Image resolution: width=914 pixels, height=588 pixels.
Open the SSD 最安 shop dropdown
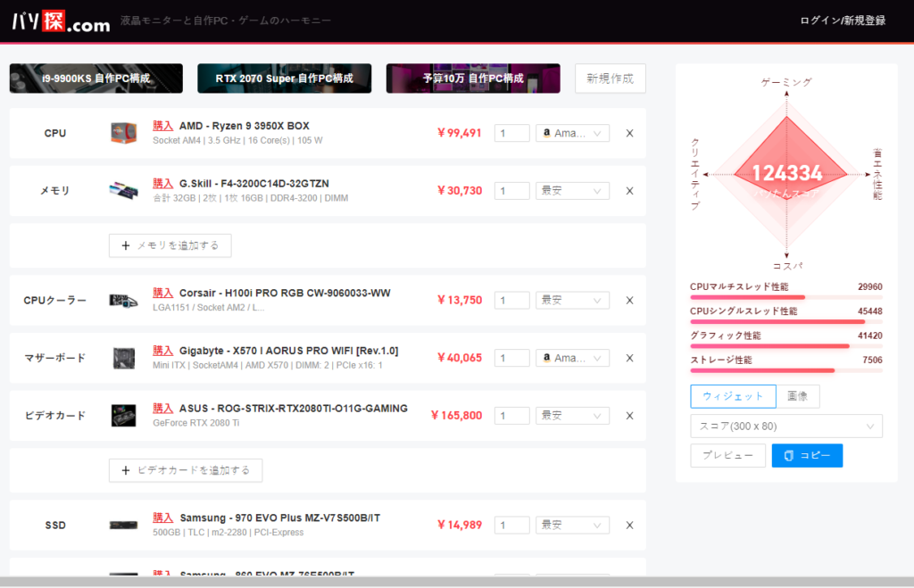pyautogui.click(x=572, y=525)
